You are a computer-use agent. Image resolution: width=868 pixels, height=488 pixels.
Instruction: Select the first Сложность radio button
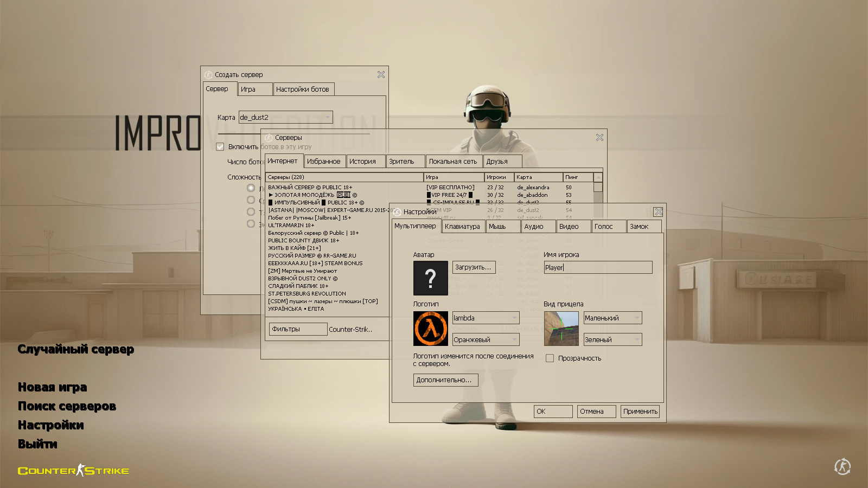pyautogui.click(x=251, y=188)
